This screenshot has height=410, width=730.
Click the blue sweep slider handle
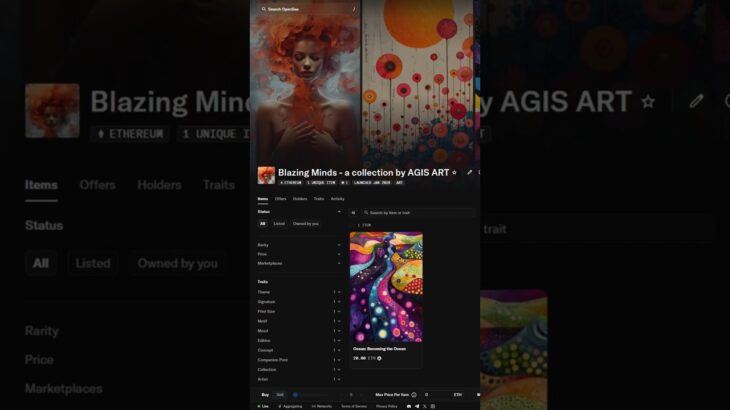295,395
